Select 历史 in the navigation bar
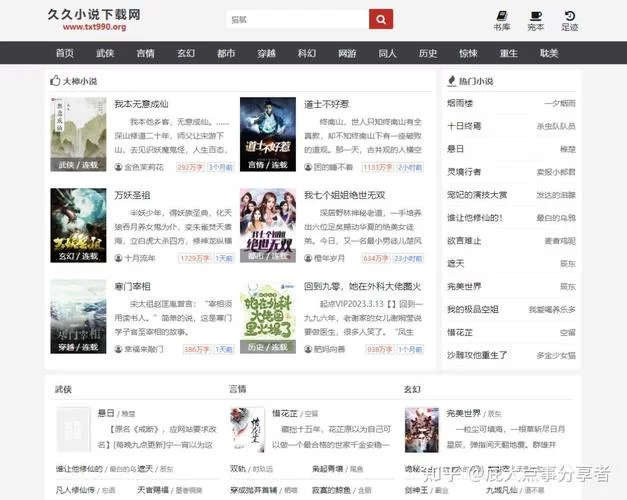Viewport: 627px width, 500px height. point(428,53)
